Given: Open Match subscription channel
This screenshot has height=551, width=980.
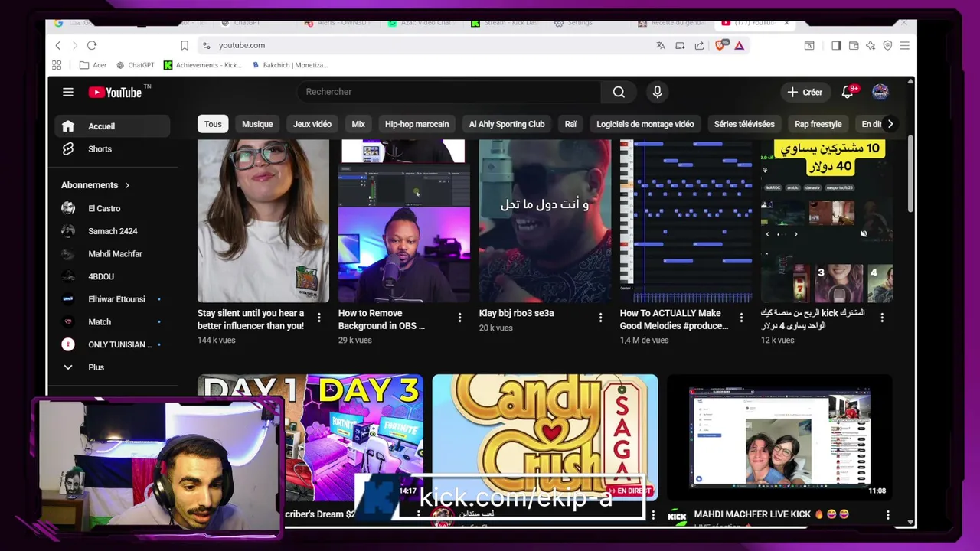Looking at the screenshot, I should pos(113,322).
